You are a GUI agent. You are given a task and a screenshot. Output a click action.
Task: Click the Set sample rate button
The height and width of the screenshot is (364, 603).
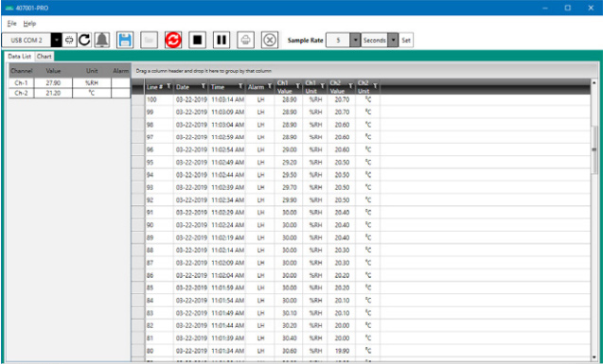click(406, 40)
